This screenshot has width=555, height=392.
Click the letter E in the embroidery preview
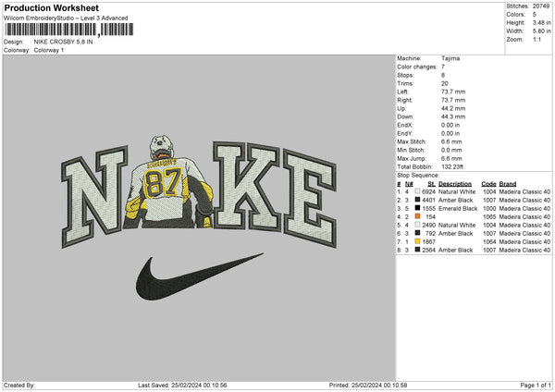click(x=310, y=198)
